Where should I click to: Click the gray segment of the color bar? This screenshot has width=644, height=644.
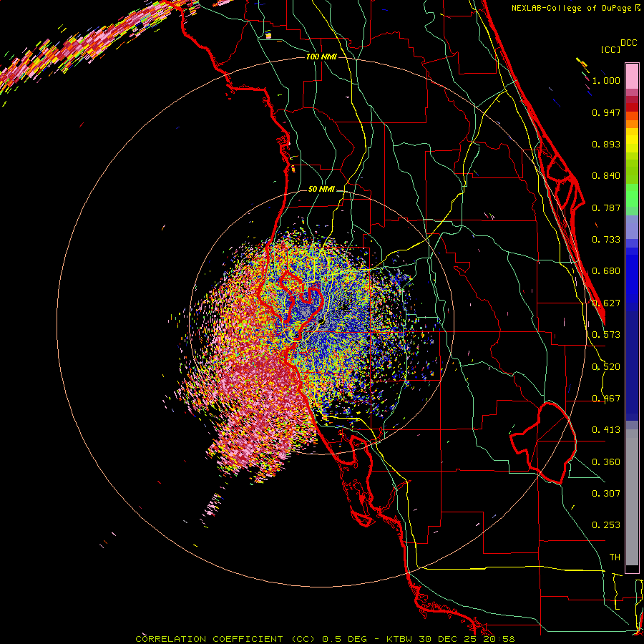click(x=632, y=497)
